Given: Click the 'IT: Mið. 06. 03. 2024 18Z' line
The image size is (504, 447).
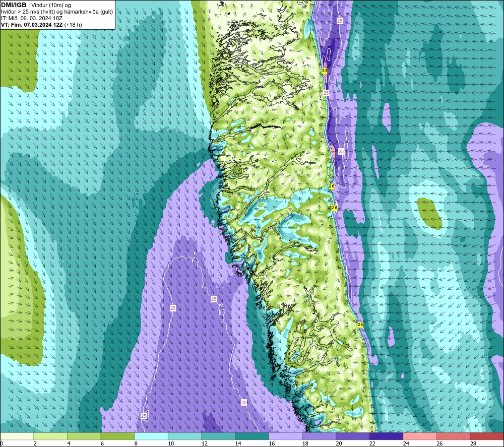Looking at the screenshot, I should pos(31,18).
